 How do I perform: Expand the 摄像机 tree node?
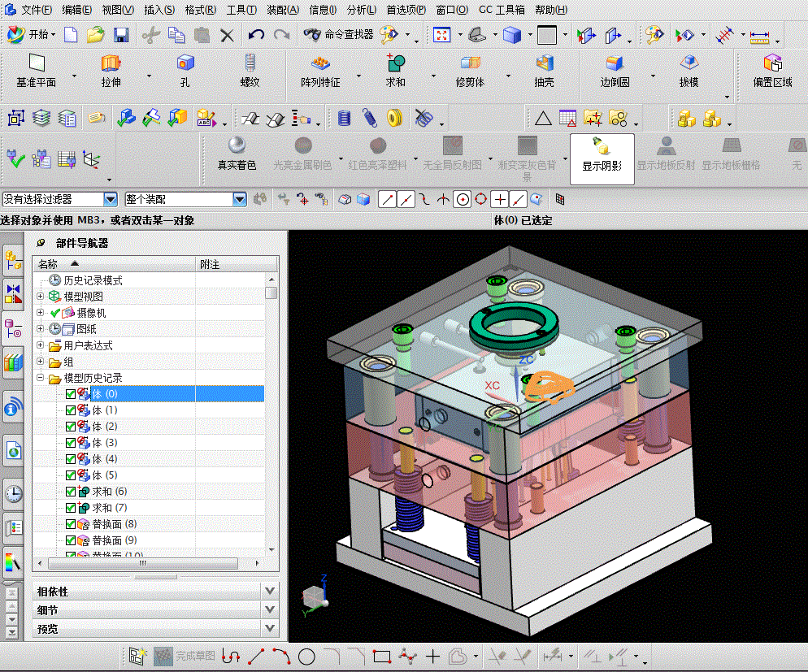pos(40,313)
